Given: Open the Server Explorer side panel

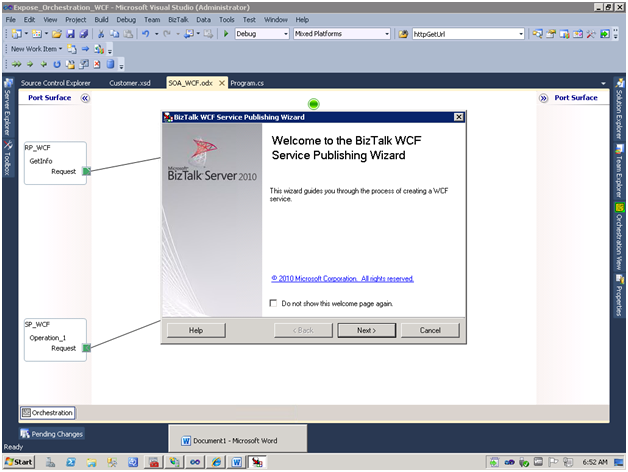Looking at the screenshot, I should coord(8,107).
